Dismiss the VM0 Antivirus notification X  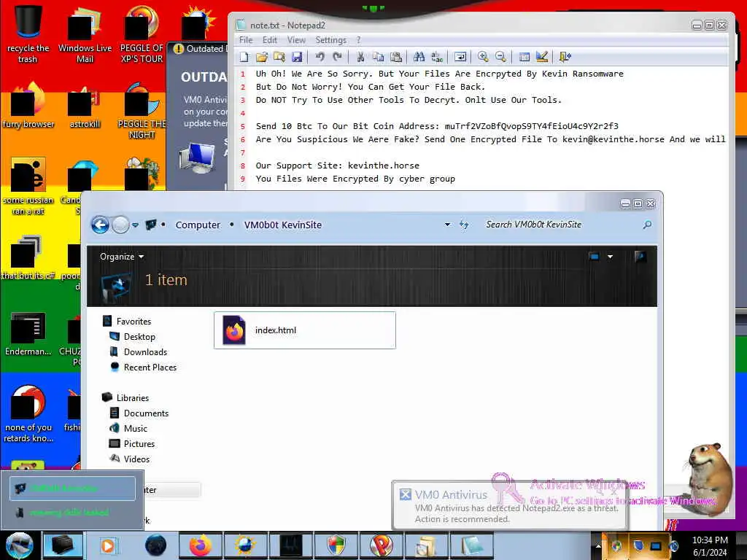click(405, 494)
